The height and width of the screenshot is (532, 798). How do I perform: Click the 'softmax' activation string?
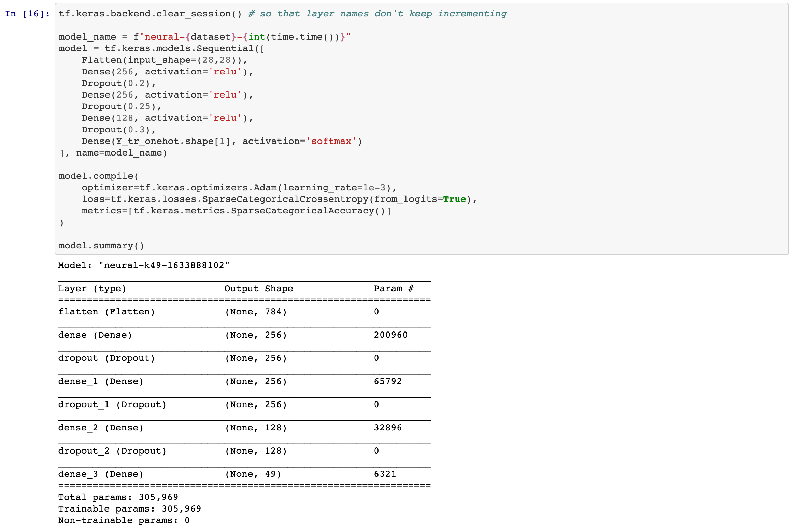click(x=331, y=141)
